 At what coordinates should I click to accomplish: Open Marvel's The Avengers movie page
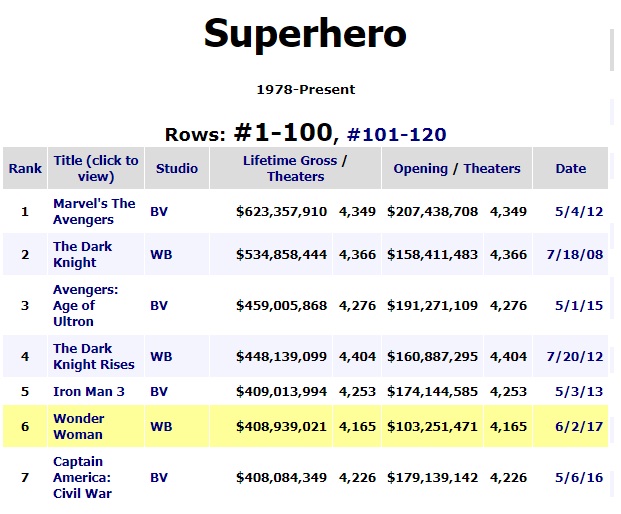coord(94,211)
